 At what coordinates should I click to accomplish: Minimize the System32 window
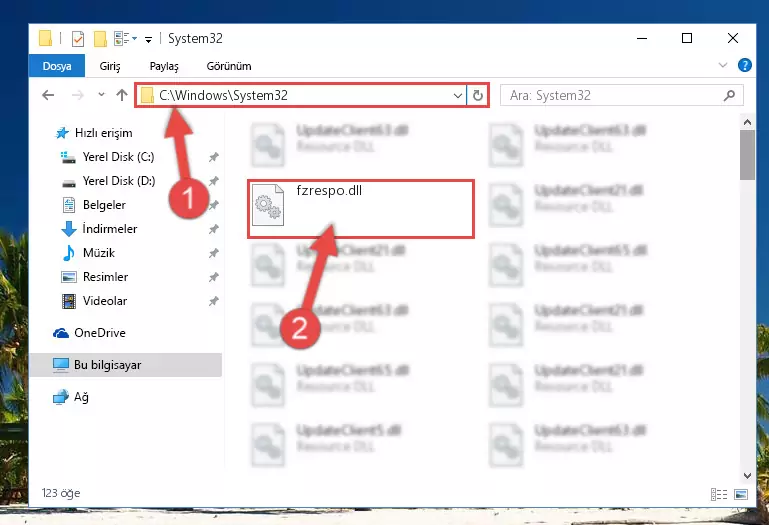click(x=641, y=38)
